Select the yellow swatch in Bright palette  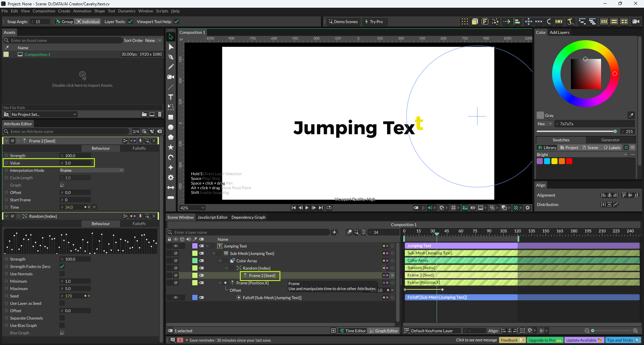click(x=554, y=161)
